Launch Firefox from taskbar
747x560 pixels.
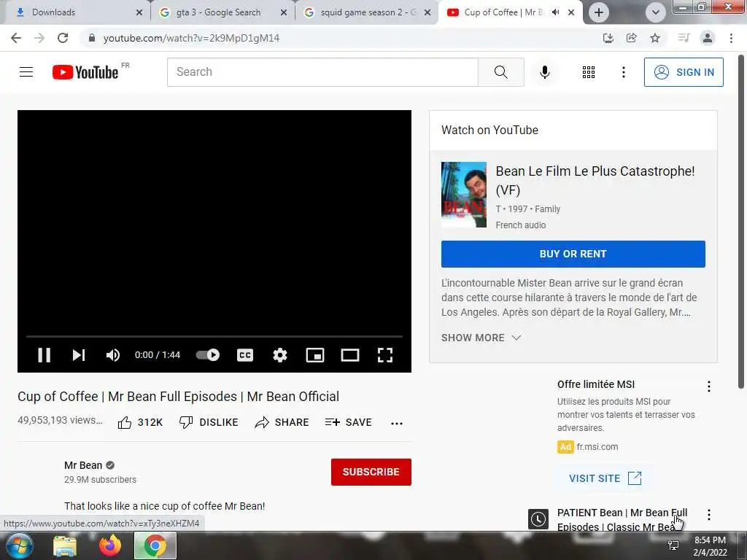point(110,545)
